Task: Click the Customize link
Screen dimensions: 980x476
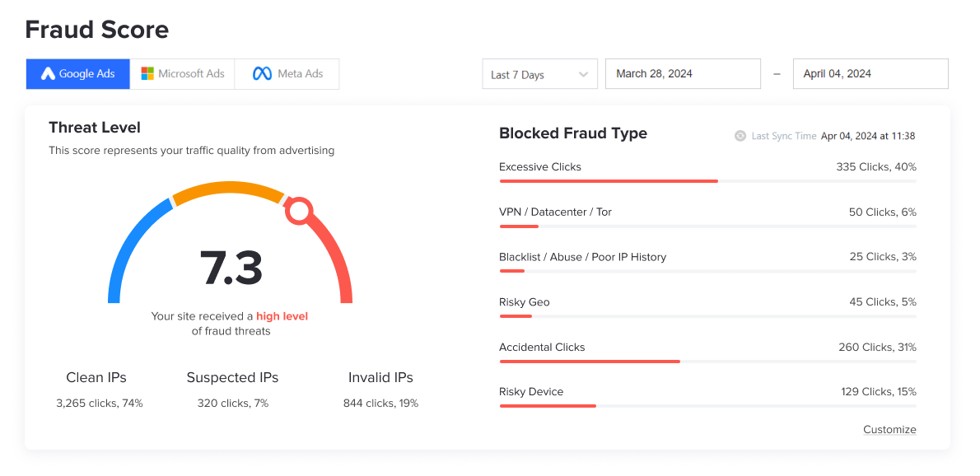Action: click(x=889, y=429)
